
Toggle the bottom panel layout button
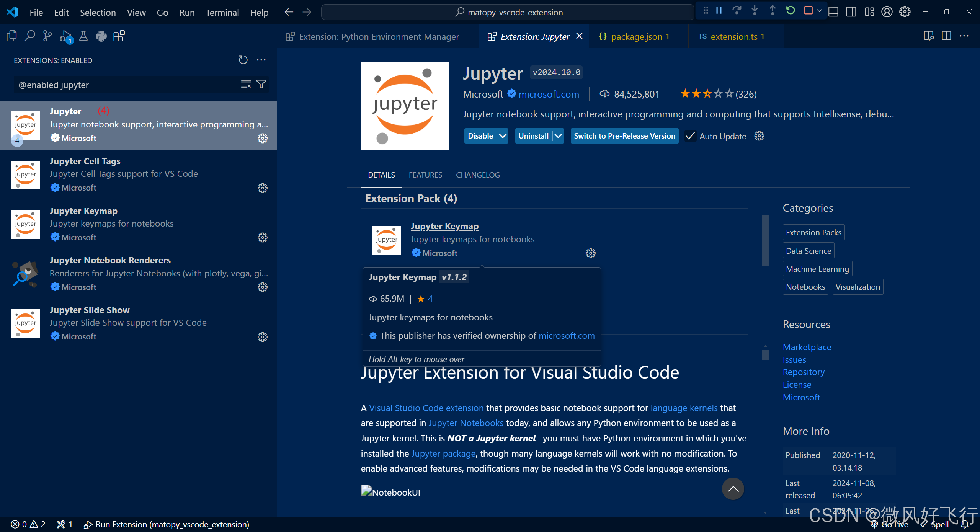pos(833,12)
